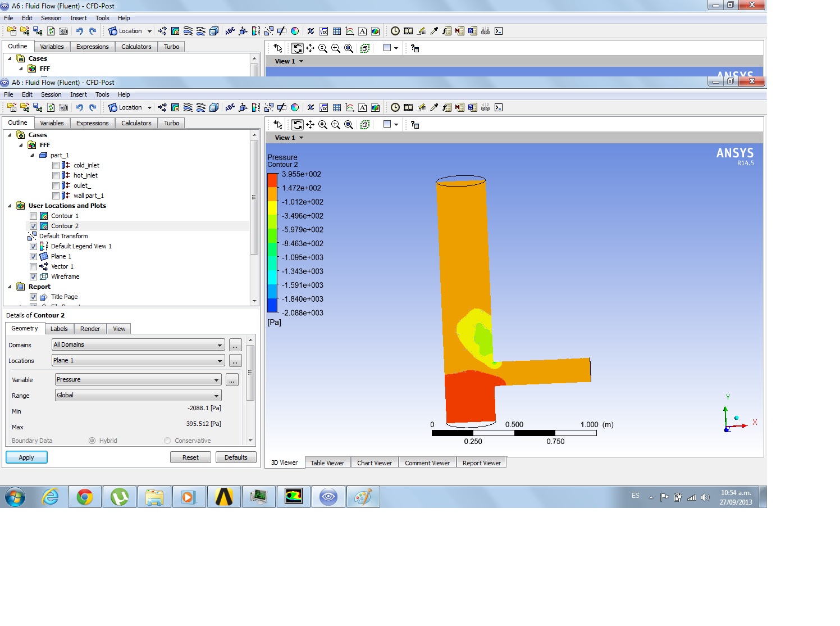Click the ellipsis button next to Variable
Screen dimensions: 840x626
pos(232,380)
